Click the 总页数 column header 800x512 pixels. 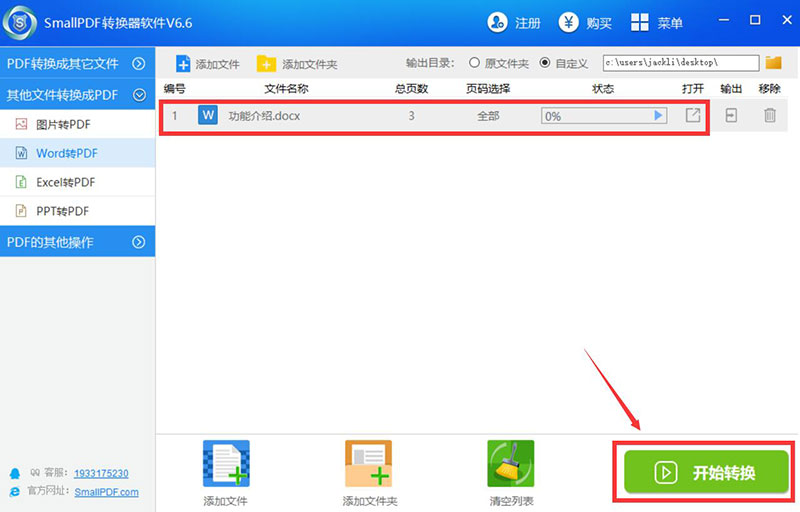pyautogui.click(x=411, y=89)
